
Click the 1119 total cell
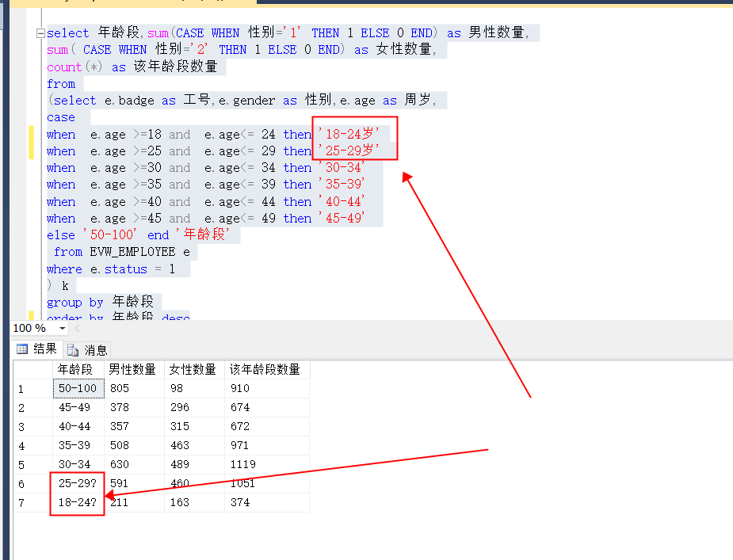pyautogui.click(x=267, y=464)
